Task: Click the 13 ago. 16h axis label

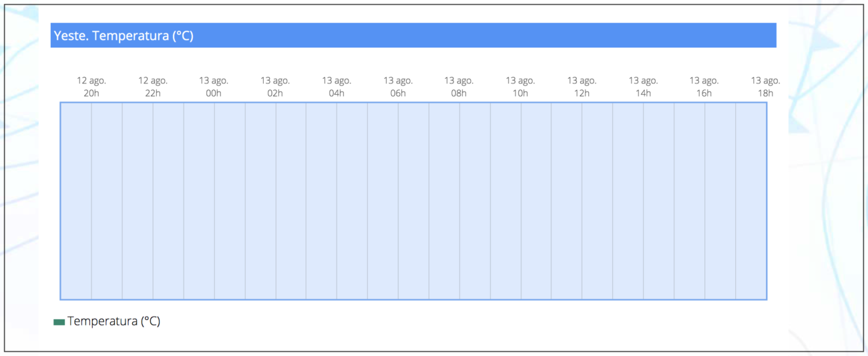Action: (704, 87)
